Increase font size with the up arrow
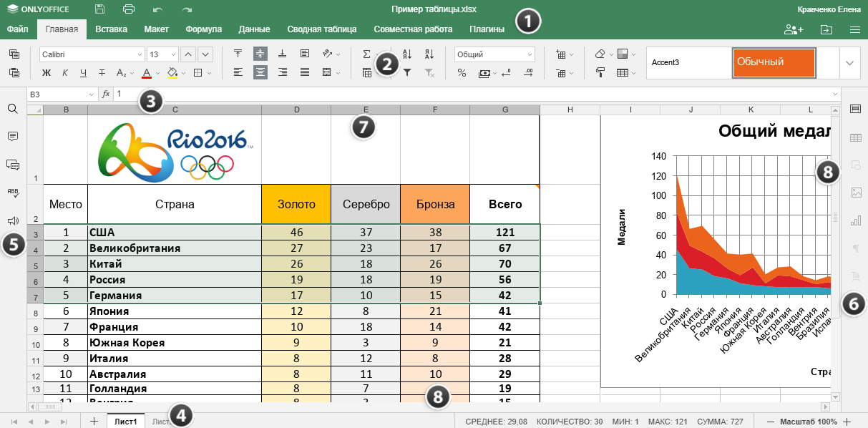 [x=187, y=54]
